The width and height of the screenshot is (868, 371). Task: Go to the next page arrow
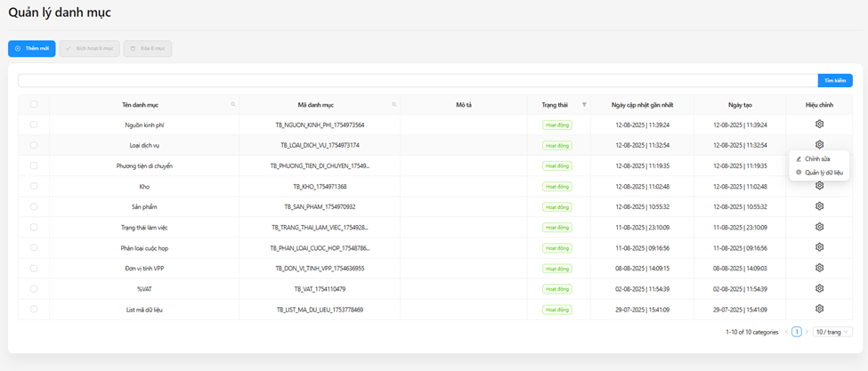(807, 332)
